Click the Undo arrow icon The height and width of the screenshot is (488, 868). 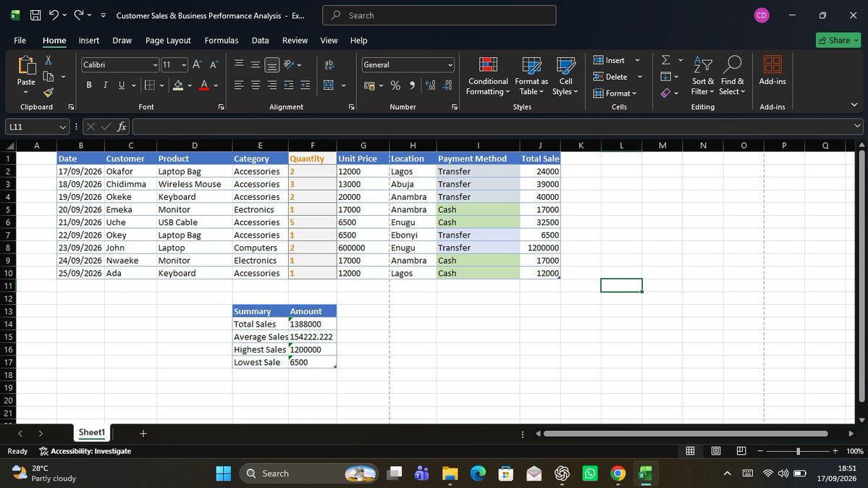click(x=54, y=15)
